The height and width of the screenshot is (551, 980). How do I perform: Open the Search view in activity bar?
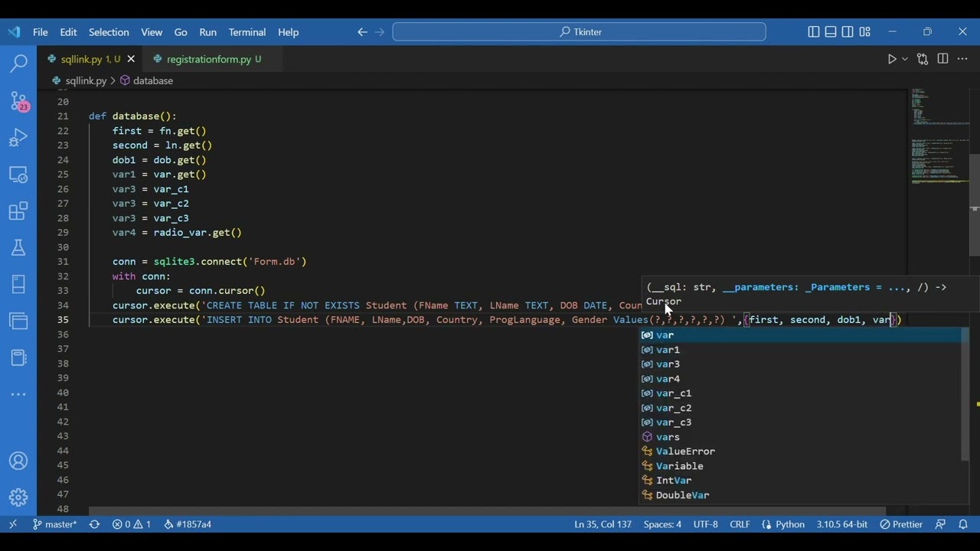18,63
